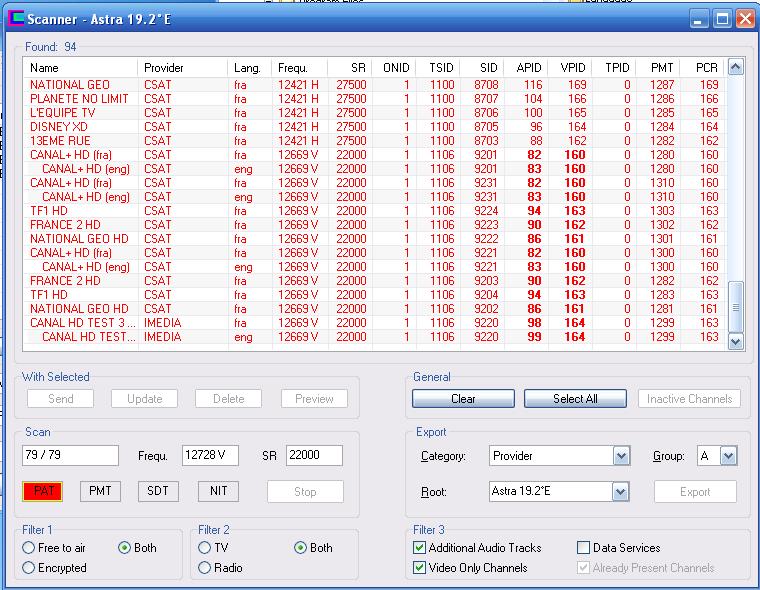Sort by the Frequ. column header
Screen dimensions: 760x590
(x=300, y=68)
